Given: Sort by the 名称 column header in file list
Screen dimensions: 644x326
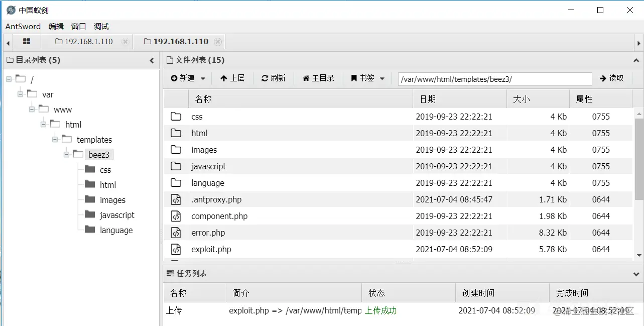Looking at the screenshot, I should click(x=300, y=99).
